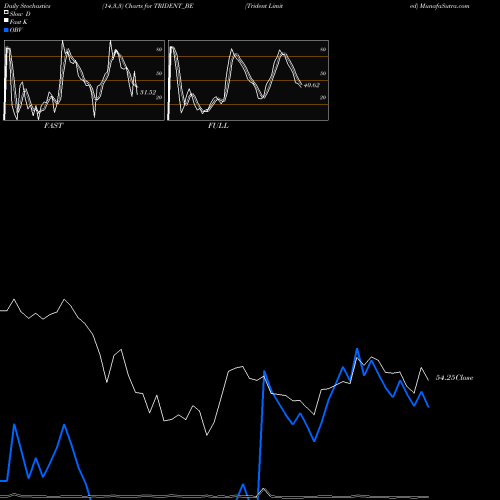The width and height of the screenshot is (500, 500).
Task: Click the Slow D legend swatch
Action: click(x=6, y=12)
